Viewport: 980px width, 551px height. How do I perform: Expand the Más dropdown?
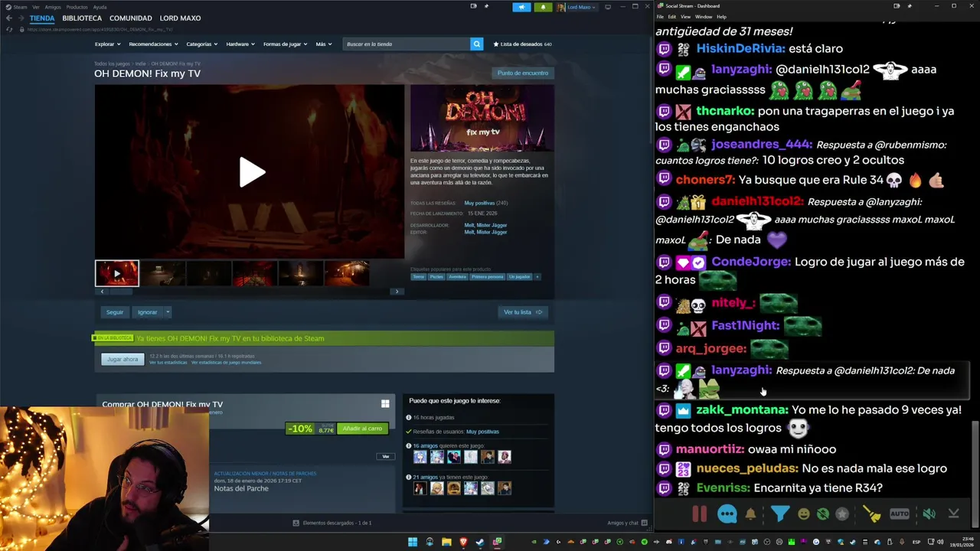[323, 44]
